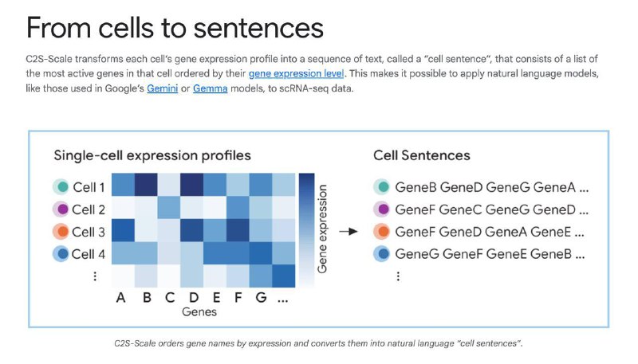Click the gene axis label D
This screenshot has height=364, width=638.
pos(194,297)
